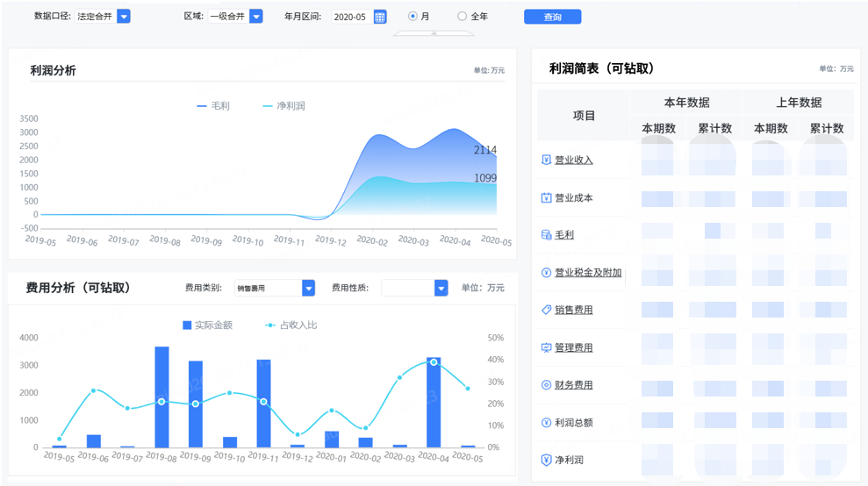
Task: Select the 全年 radio option
Action: tap(462, 17)
